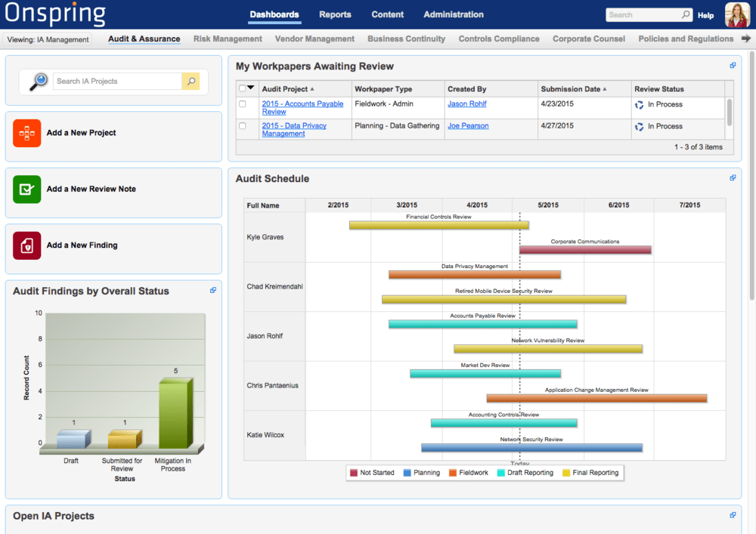Pop out Audit Findings by Overall Status chart

point(213,290)
